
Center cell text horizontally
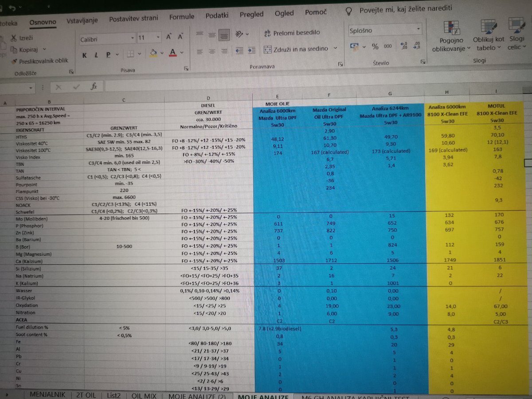click(x=212, y=51)
